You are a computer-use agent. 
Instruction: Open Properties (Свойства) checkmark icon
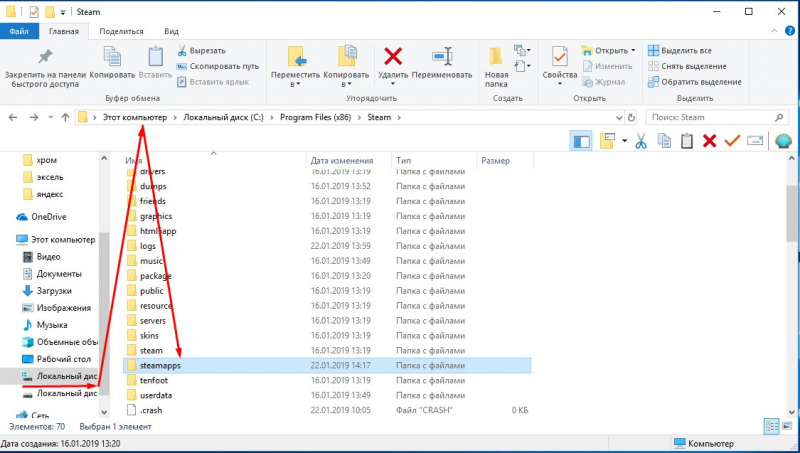[559, 57]
